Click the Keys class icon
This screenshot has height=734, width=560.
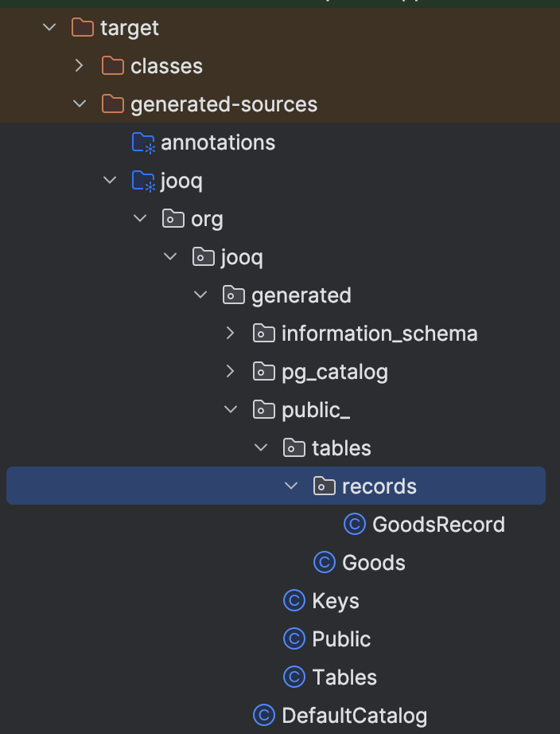click(294, 601)
